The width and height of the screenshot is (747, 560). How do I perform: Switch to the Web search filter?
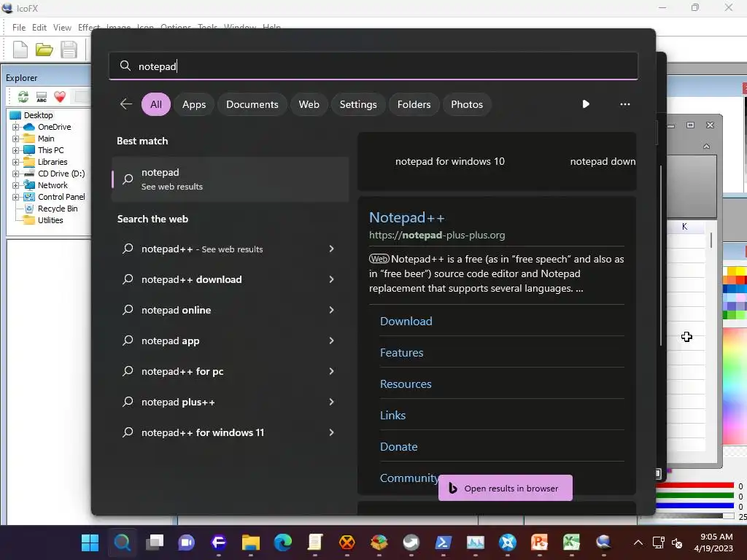[x=309, y=104]
